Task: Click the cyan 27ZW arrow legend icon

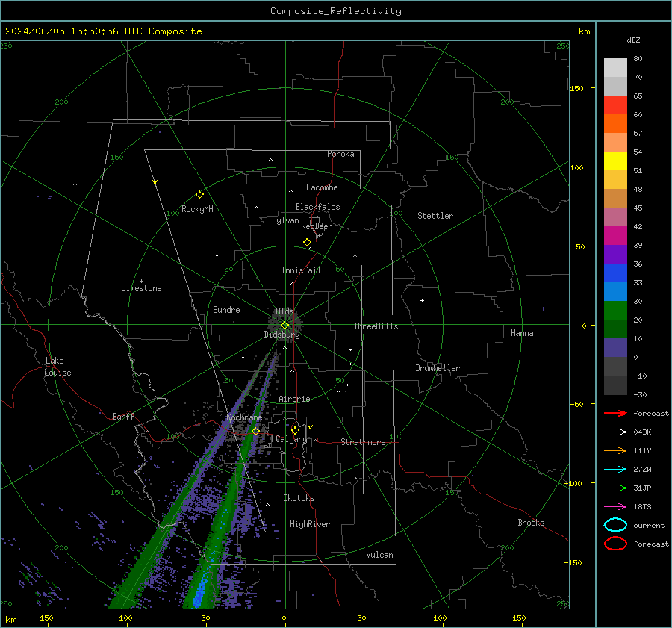Action: tap(615, 470)
